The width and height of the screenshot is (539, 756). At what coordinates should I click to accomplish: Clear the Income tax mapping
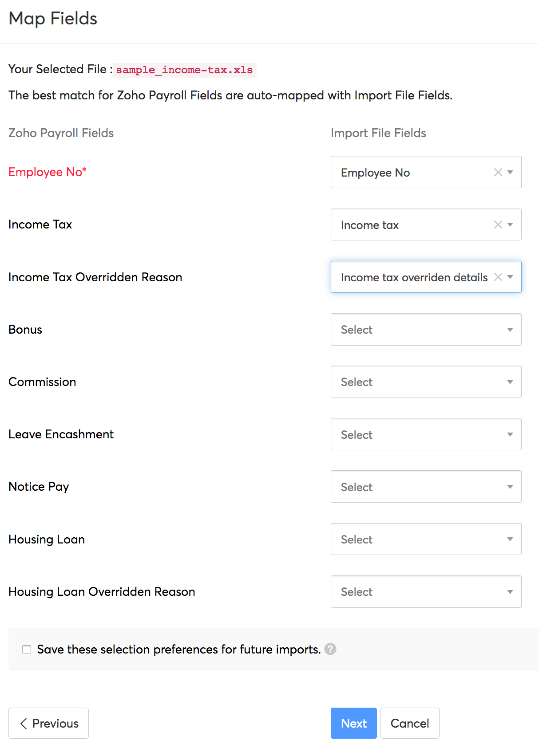pyautogui.click(x=498, y=224)
